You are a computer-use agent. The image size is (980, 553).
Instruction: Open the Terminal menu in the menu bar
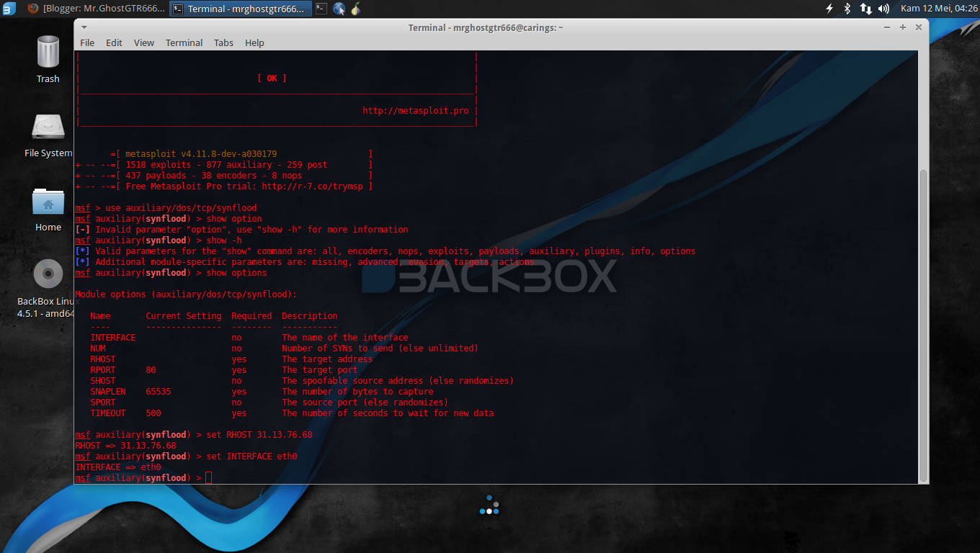pos(184,42)
